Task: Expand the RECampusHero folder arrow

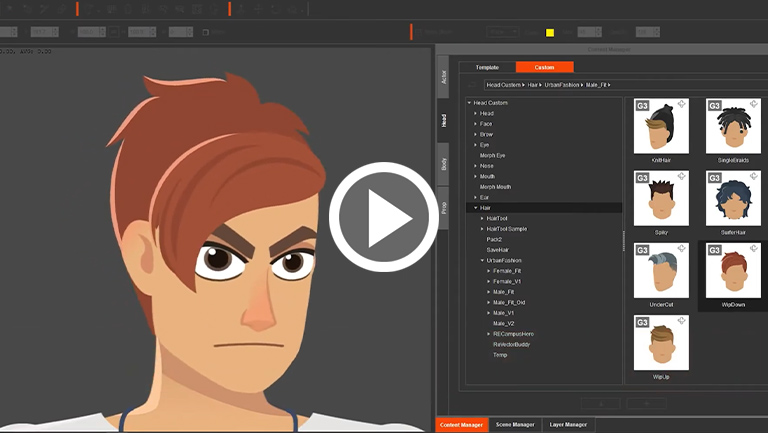Action: pyautogui.click(x=489, y=334)
